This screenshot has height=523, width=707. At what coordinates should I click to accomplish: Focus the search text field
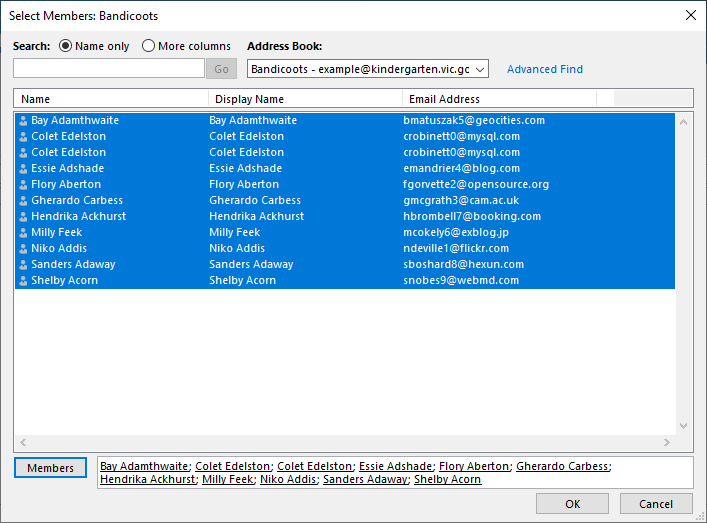[x=109, y=69]
